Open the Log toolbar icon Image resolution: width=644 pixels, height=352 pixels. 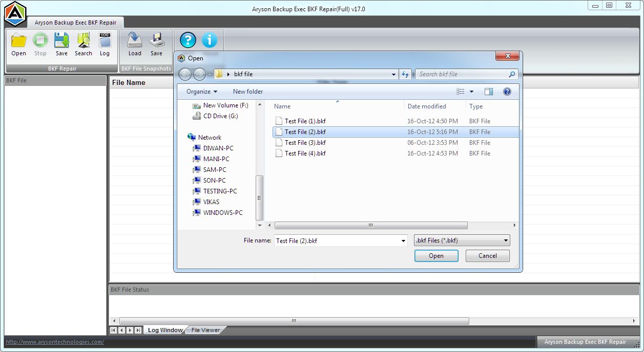[x=105, y=44]
